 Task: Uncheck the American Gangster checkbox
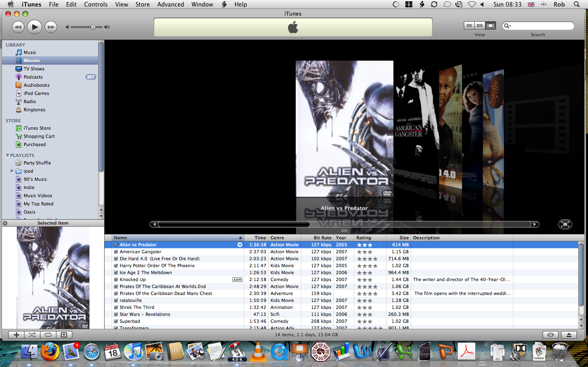tap(116, 252)
